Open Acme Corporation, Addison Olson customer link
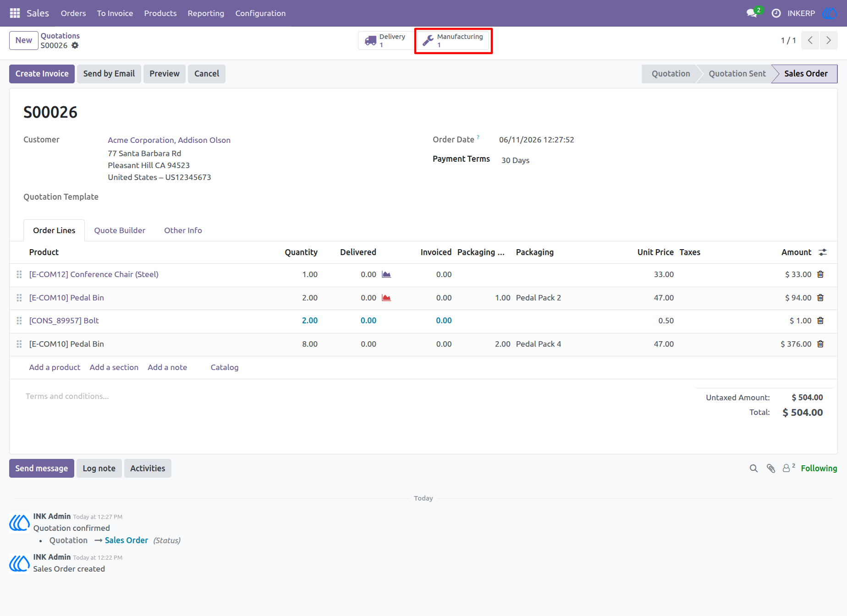847x616 pixels. click(169, 140)
